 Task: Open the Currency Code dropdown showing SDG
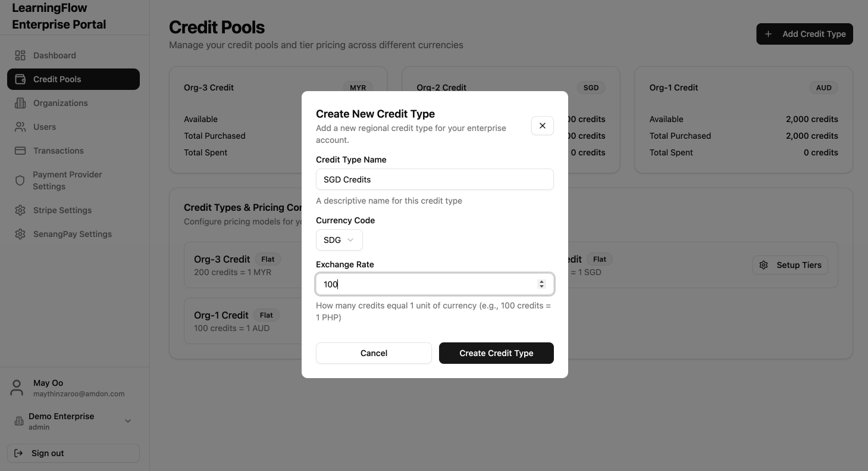339,240
